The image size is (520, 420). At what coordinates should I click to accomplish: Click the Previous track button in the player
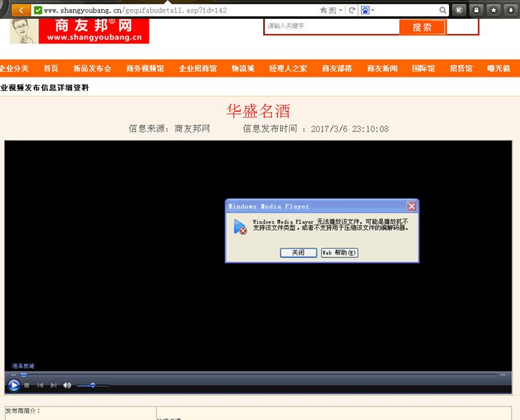coord(40,385)
